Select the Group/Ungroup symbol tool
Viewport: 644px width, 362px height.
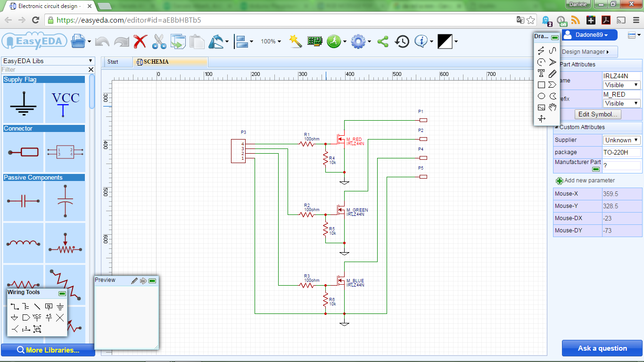pos(37,329)
